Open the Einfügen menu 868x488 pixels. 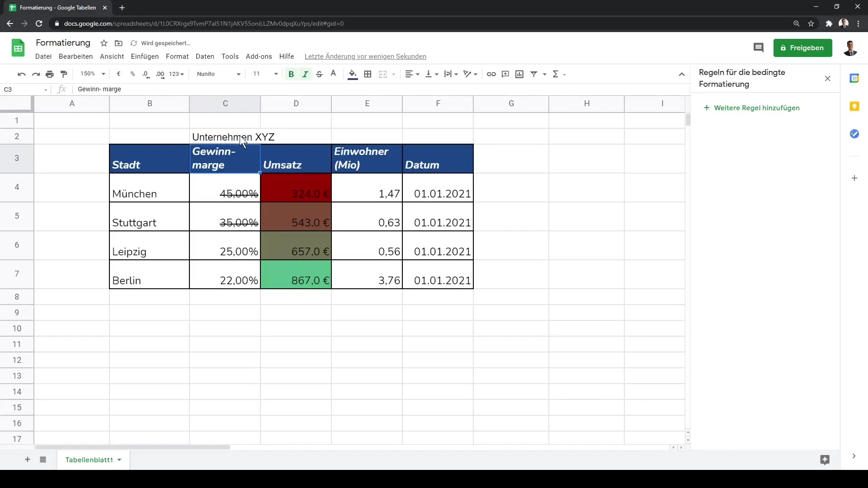pyautogui.click(x=145, y=56)
